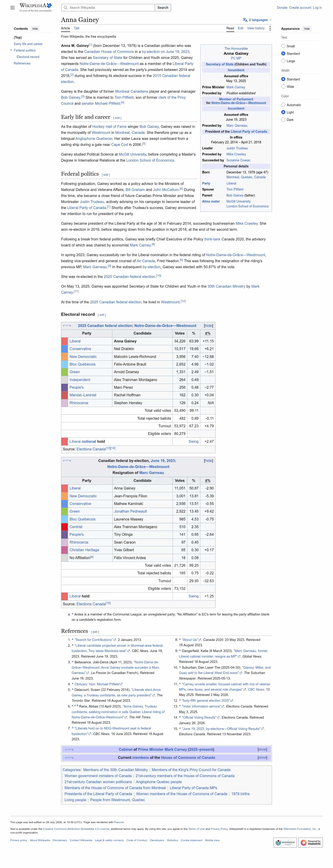Screen dimensions: 333x868
Task: Click the Neil Drabkin candidate cell
Action: pyautogui.click(x=142, y=349)
